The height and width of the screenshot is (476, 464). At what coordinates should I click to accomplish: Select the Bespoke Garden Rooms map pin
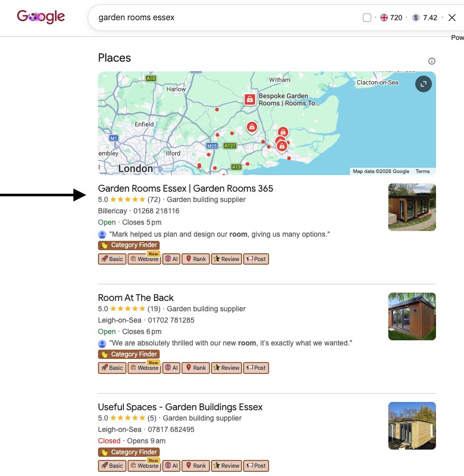250,99
